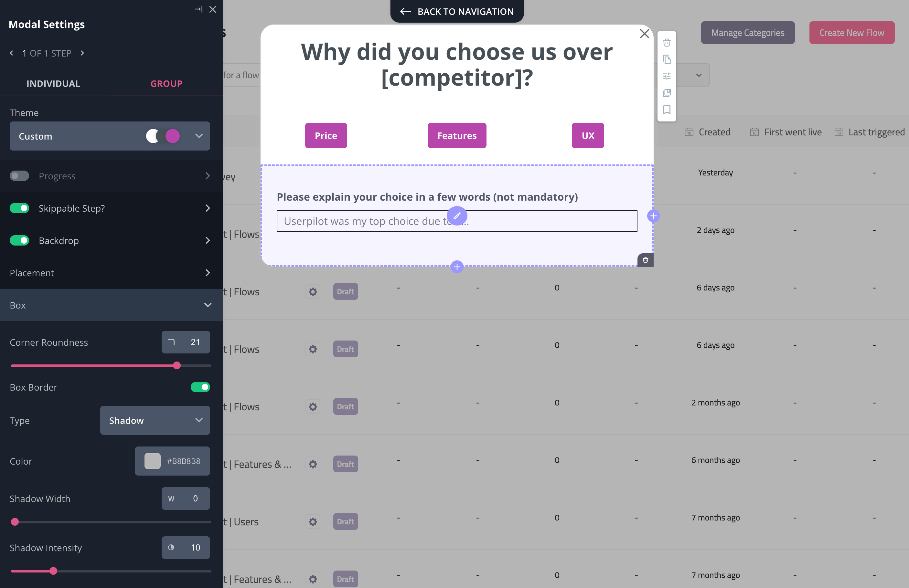Viewport: 909px width, 588px height.
Task: Click the Create New Flow button
Action: click(851, 31)
